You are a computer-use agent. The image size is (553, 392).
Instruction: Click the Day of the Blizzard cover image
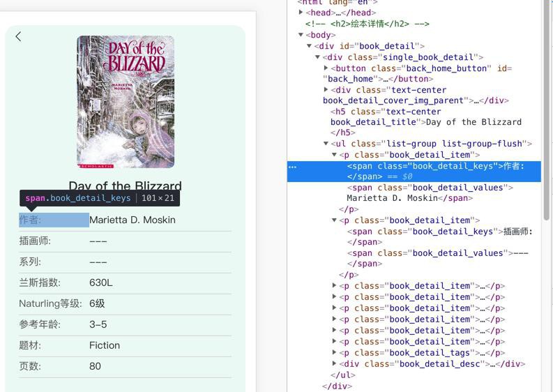click(126, 102)
